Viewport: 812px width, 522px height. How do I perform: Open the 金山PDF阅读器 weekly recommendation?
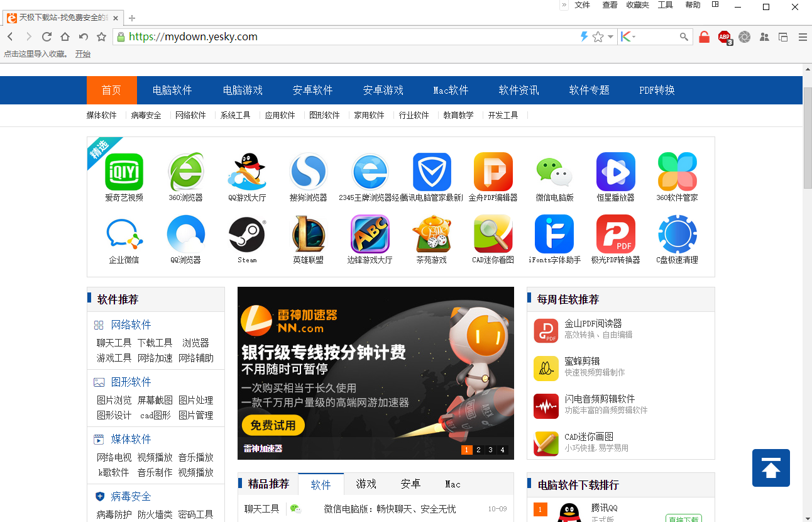[x=593, y=323]
